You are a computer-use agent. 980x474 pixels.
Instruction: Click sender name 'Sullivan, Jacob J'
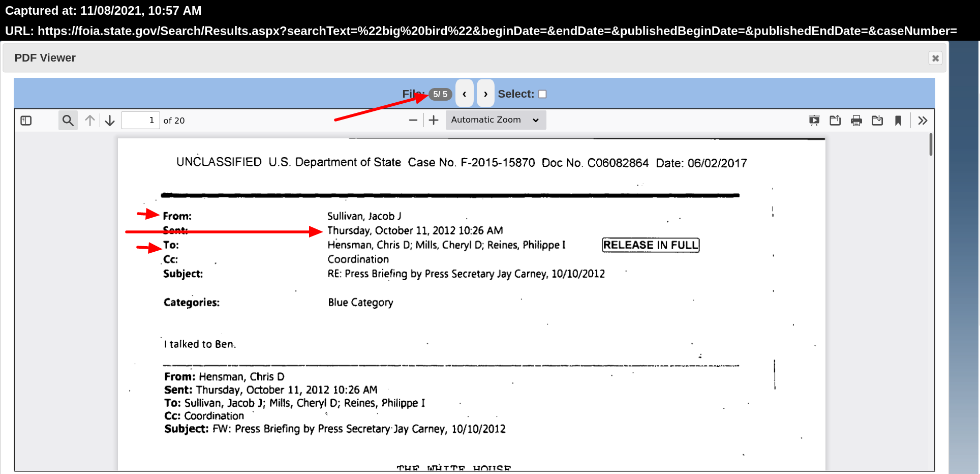pos(364,216)
